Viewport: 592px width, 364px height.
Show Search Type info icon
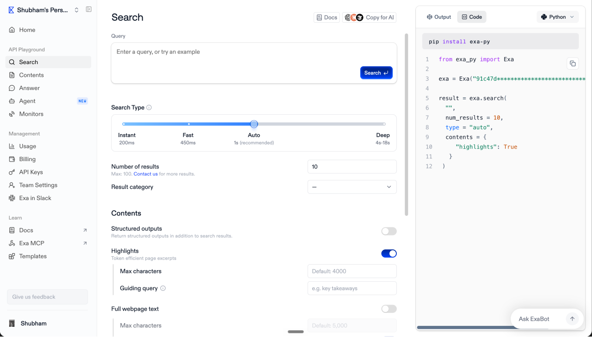pos(149,108)
